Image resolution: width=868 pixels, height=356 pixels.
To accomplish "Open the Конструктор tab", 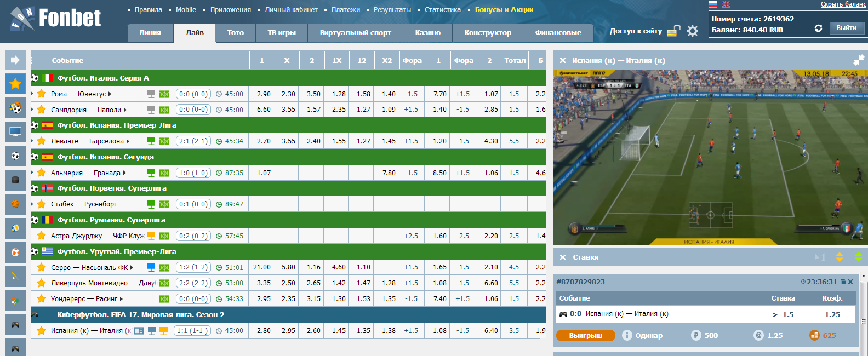I will 488,33.
